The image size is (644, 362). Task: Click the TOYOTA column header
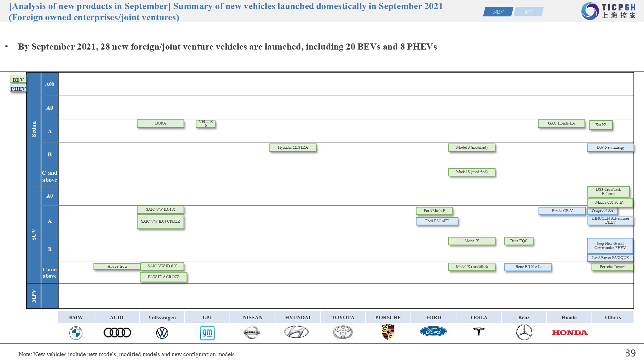point(343,317)
